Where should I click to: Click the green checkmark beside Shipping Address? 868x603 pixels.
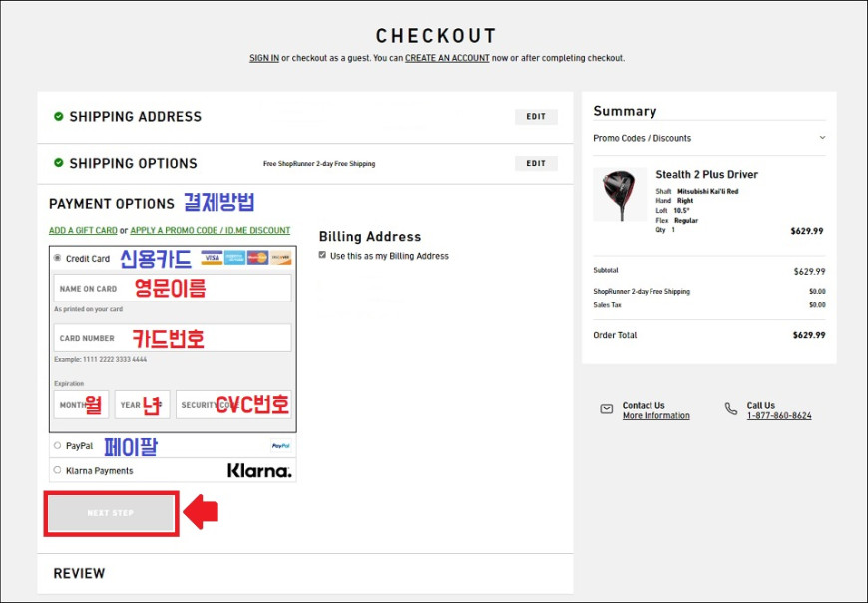58,116
